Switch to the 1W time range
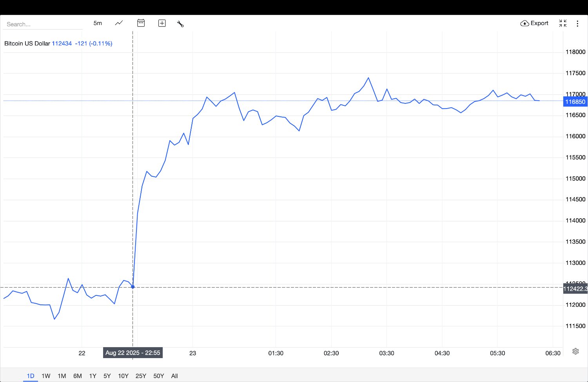 click(x=46, y=376)
